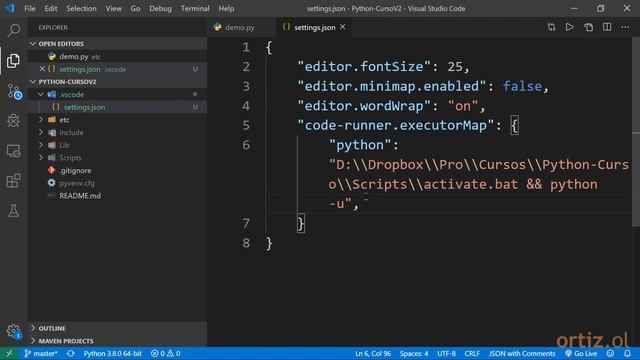Open the .gitignore file

coord(75,170)
